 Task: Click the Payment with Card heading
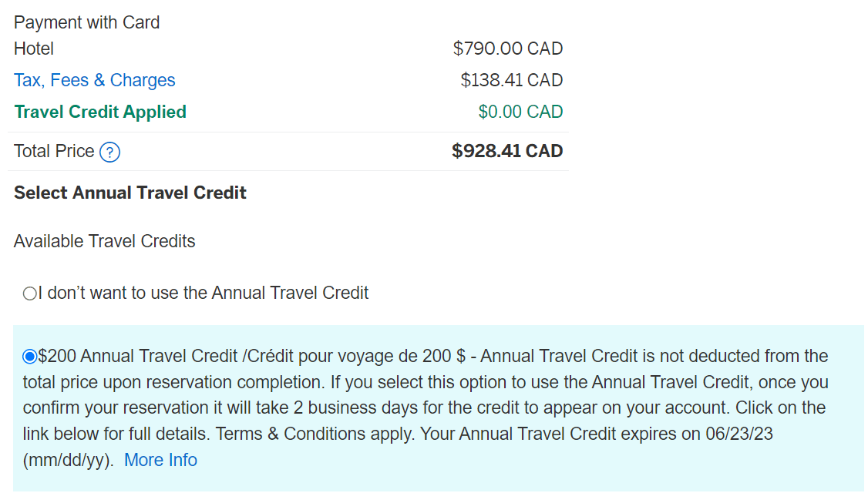point(86,22)
